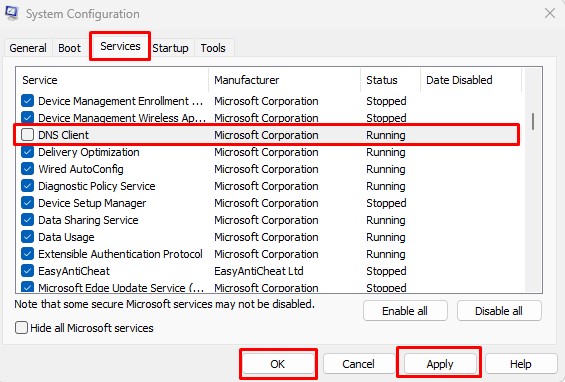
Task: Sort by the Status column header
Action: click(391, 80)
